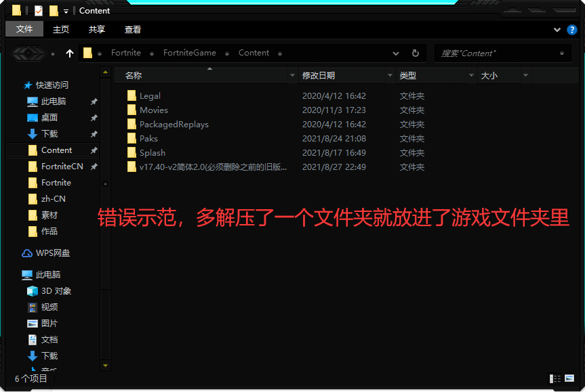Select the Splash folder icon
Viewport: 585px width, 392px height.
tap(132, 152)
